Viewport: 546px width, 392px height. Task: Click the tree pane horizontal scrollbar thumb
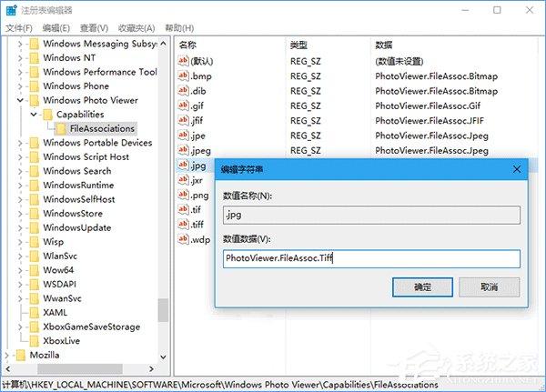tap(80, 368)
